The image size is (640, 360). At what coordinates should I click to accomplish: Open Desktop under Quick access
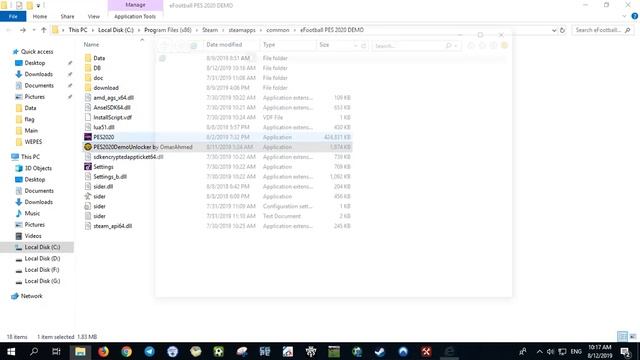pos(35,63)
